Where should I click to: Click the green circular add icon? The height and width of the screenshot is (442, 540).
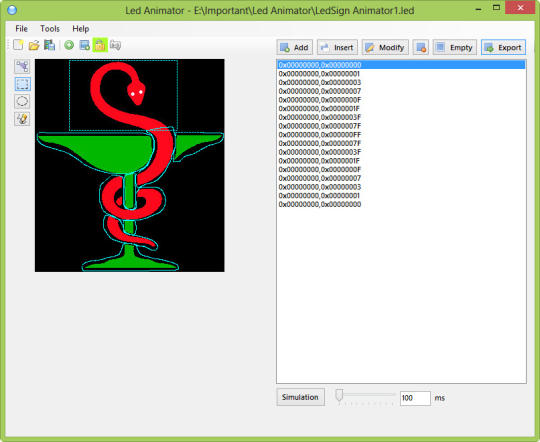click(69, 45)
